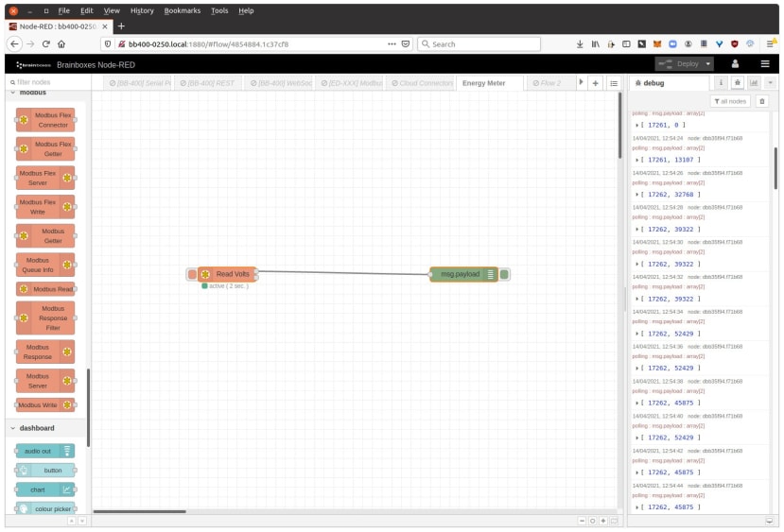Select the Modbus Flex Getter palette node
Image resolution: width=784 pixels, height=532 pixels.
pos(45,149)
